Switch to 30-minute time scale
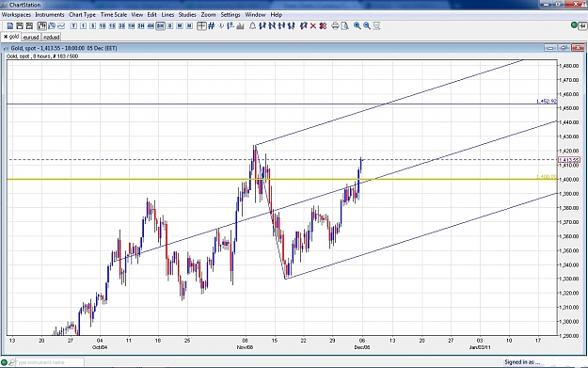Viewport: 588px width, 368px height. pos(122,26)
